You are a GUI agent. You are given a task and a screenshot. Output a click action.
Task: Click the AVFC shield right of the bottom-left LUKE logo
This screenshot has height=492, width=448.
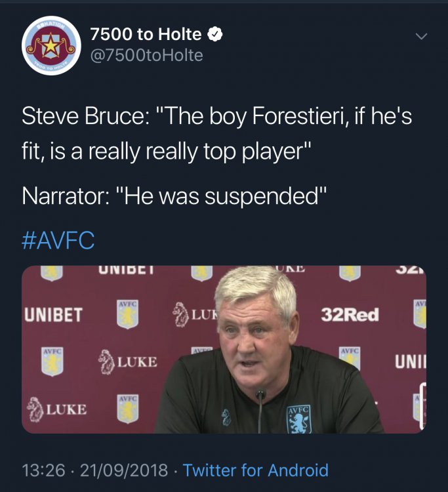pos(127,408)
